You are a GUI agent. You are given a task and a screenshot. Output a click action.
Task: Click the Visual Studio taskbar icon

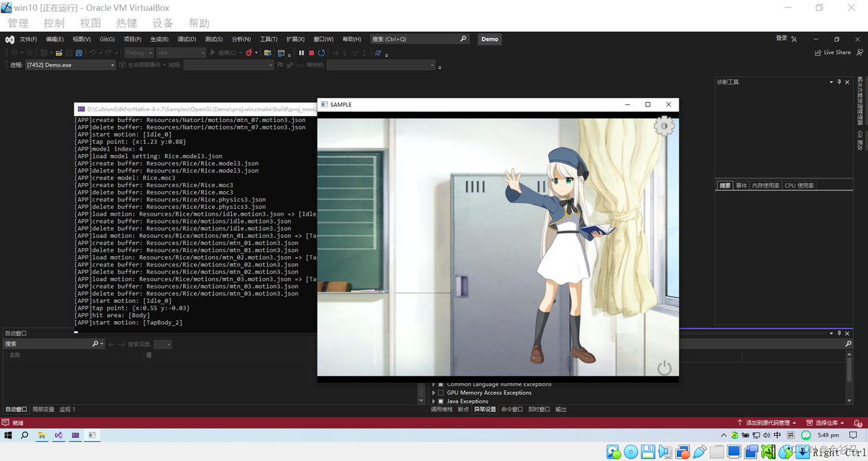[59, 435]
